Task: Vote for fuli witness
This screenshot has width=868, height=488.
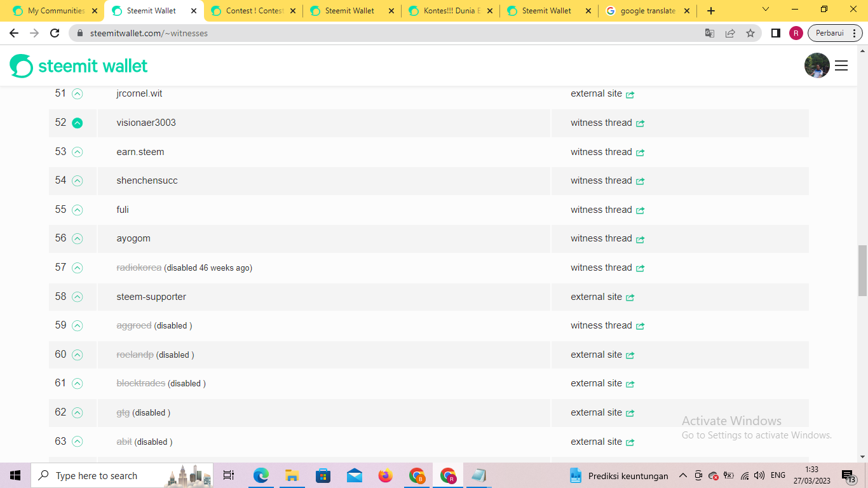Action: pyautogui.click(x=77, y=210)
